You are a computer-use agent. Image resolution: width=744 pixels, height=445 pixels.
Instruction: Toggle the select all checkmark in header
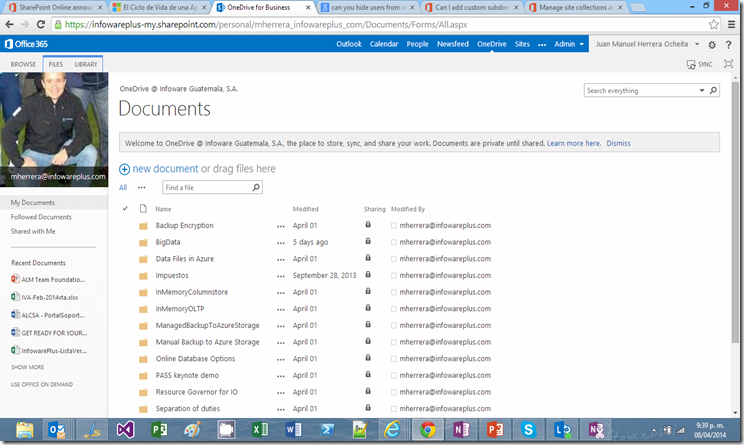(125, 208)
